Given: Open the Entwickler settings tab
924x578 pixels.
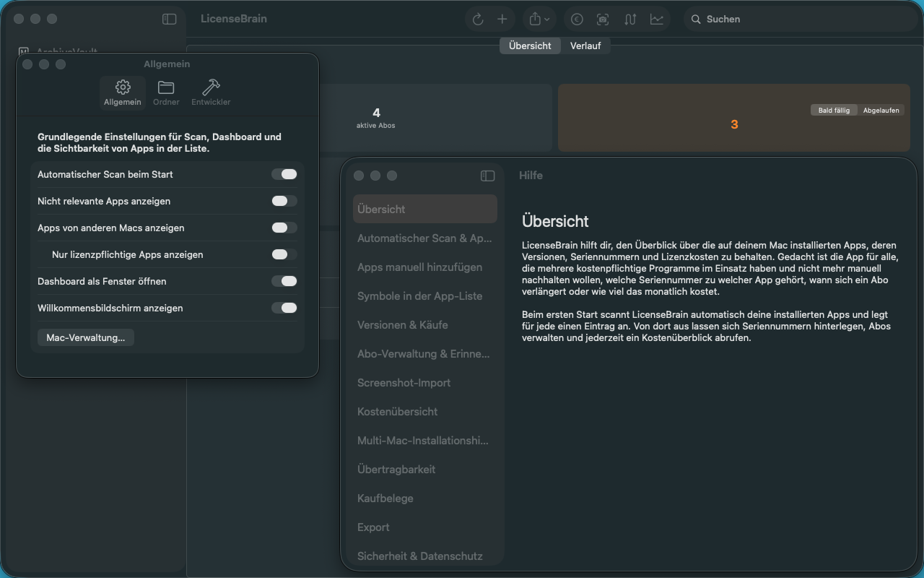Looking at the screenshot, I should coord(211,93).
